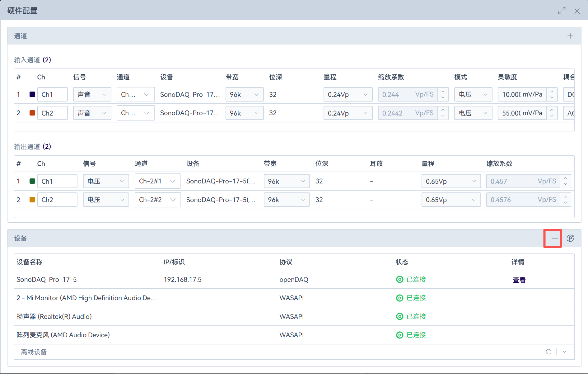Click output Ch2 yellow color swatch
Screen dimensions: 588x374
(x=32, y=200)
